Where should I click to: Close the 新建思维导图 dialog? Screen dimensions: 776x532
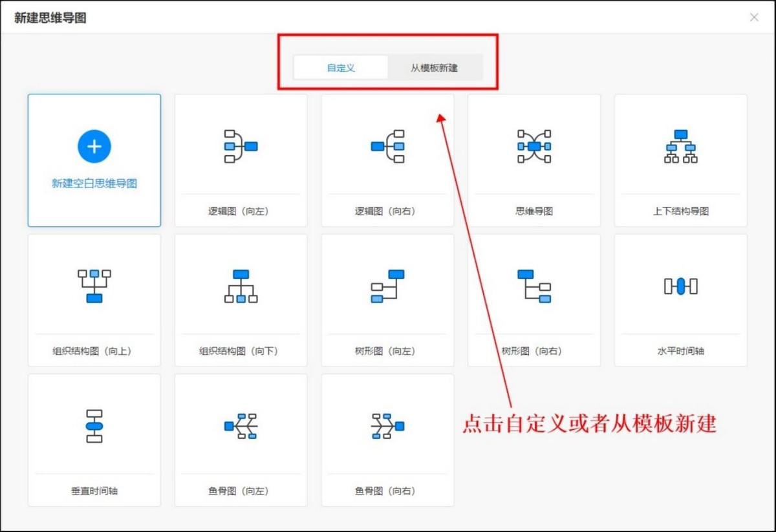[754, 17]
